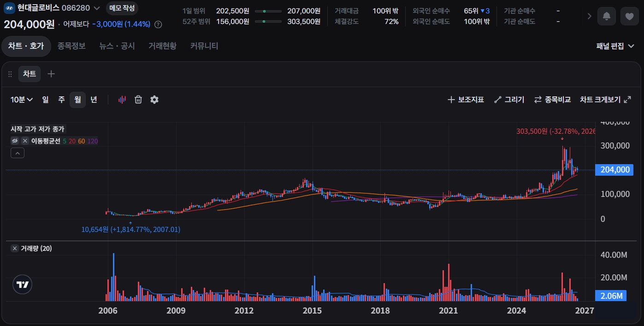
Task: Click the 차트 panel tab
Action: pos(30,74)
